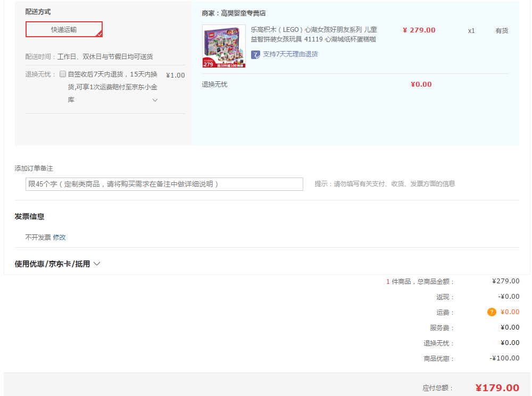Open the LEGO 41119 product thumbnail
Image resolution: width=532 pixels, height=396 pixels.
[x=223, y=46]
